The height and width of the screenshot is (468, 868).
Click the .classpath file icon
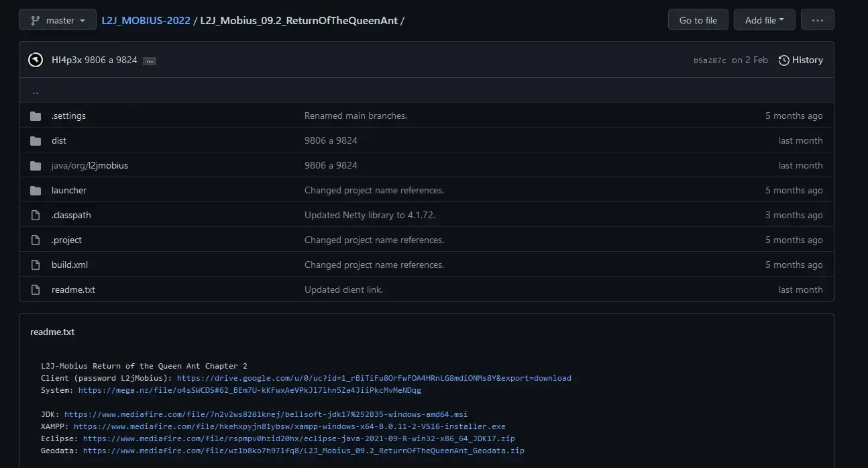(36, 216)
